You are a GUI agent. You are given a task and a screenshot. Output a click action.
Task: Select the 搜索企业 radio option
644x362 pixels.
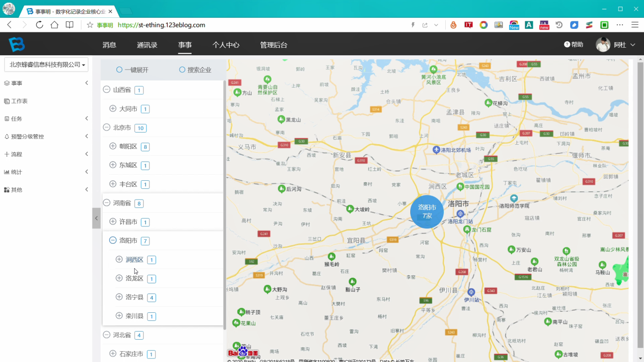pyautogui.click(x=182, y=70)
